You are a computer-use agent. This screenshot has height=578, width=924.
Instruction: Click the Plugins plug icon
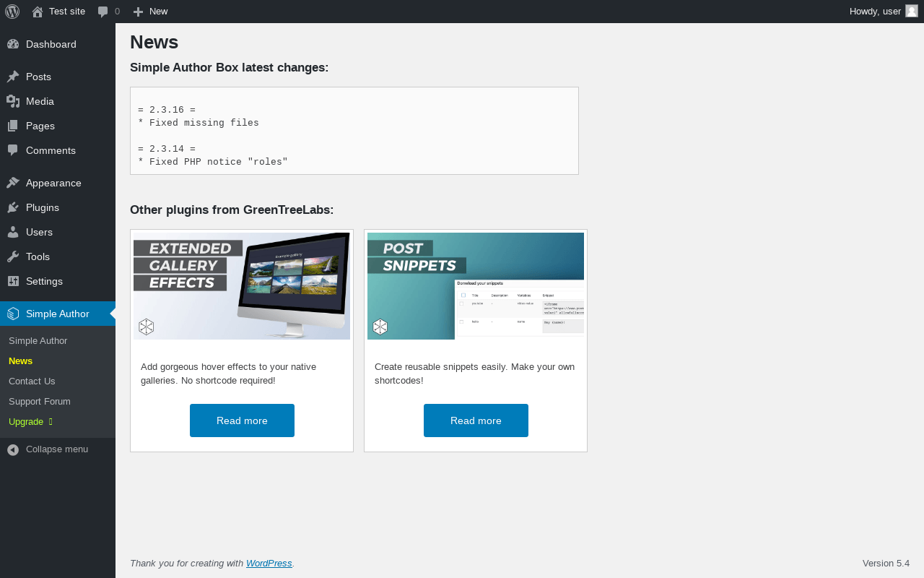13,207
